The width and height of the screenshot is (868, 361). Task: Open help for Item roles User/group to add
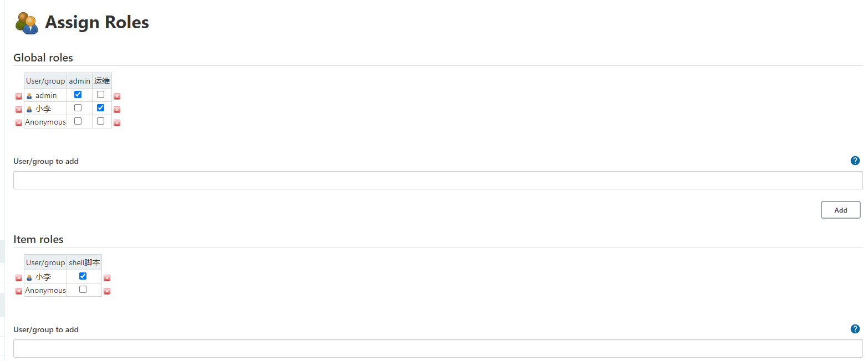tap(855, 329)
